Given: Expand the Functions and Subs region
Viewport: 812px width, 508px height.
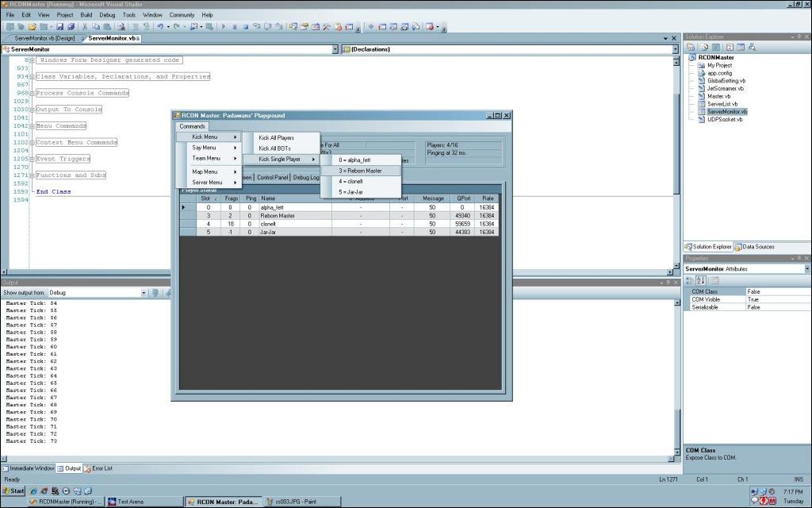Looking at the screenshot, I should [x=32, y=176].
